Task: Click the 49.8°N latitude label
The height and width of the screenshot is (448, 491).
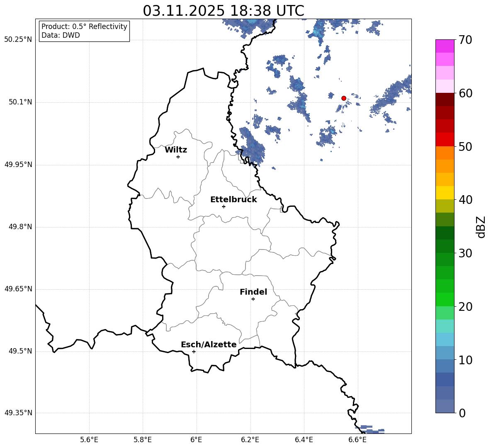Action: coord(21,227)
